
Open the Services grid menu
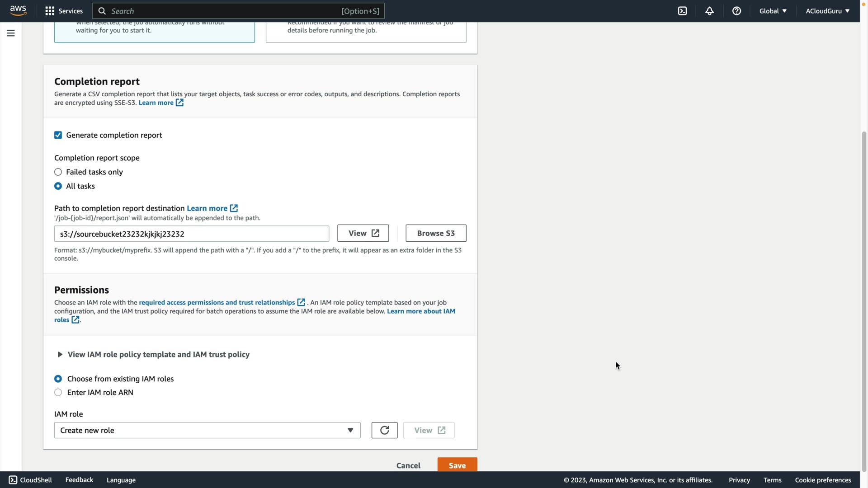click(x=50, y=11)
